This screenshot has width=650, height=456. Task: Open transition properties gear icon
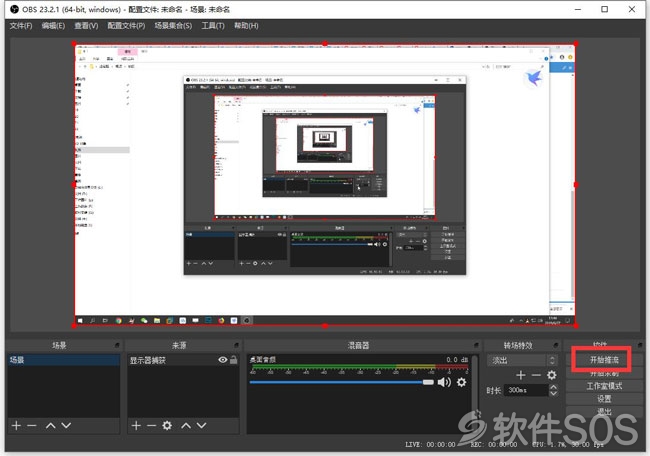click(x=552, y=375)
